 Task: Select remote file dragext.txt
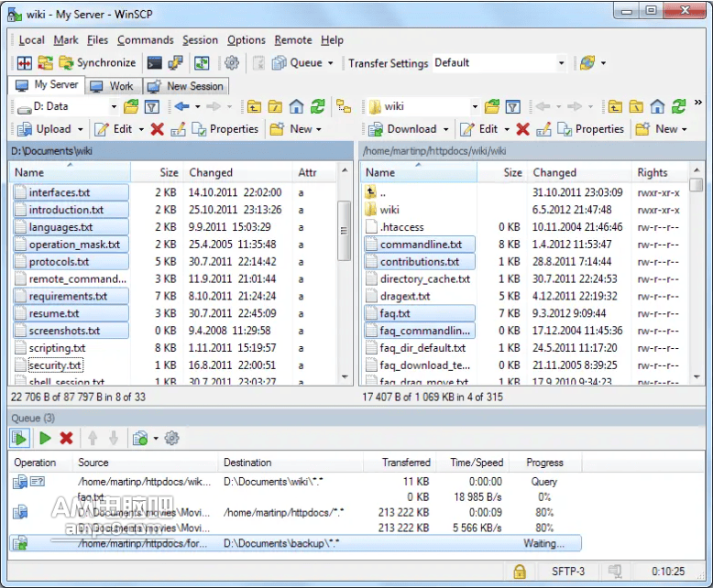click(x=398, y=296)
